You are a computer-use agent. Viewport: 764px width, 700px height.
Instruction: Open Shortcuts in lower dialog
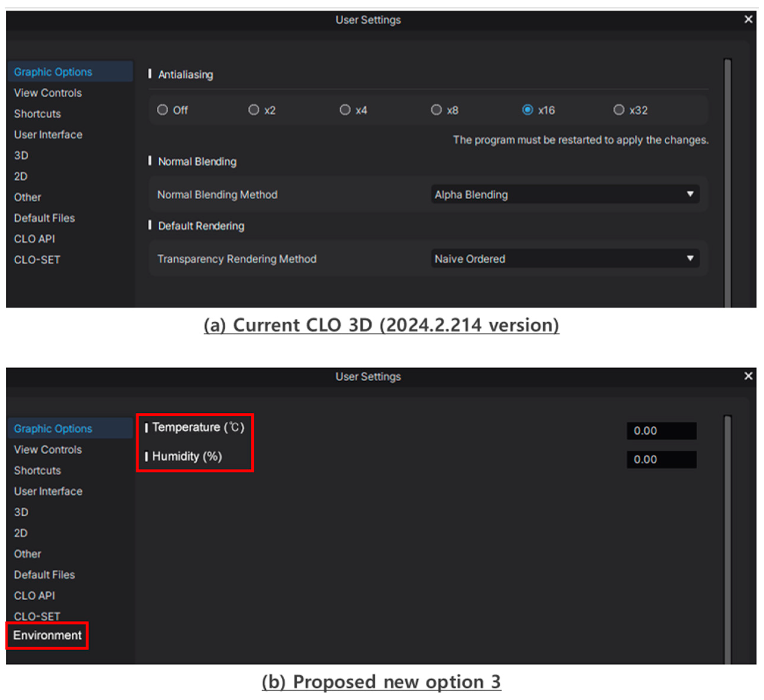tap(37, 470)
